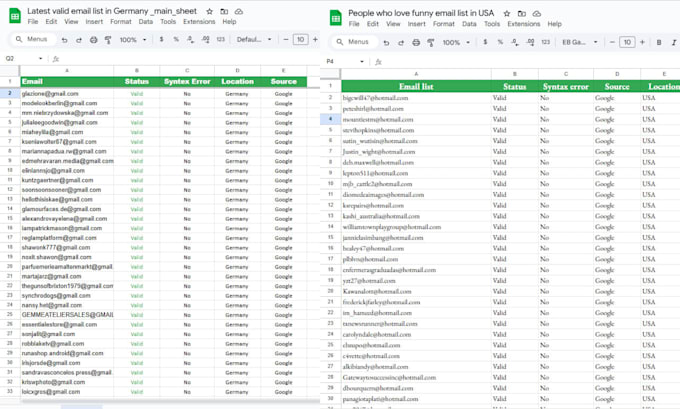Decrease decimal places in USA sheet
The width and height of the screenshot is (680, 409).
click(x=514, y=42)
